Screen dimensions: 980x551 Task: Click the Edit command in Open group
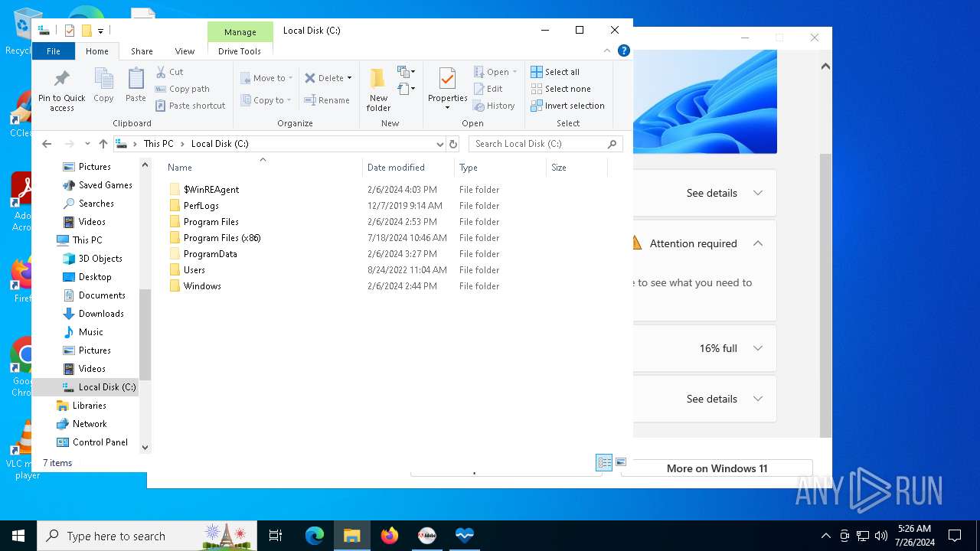(488, 89)
